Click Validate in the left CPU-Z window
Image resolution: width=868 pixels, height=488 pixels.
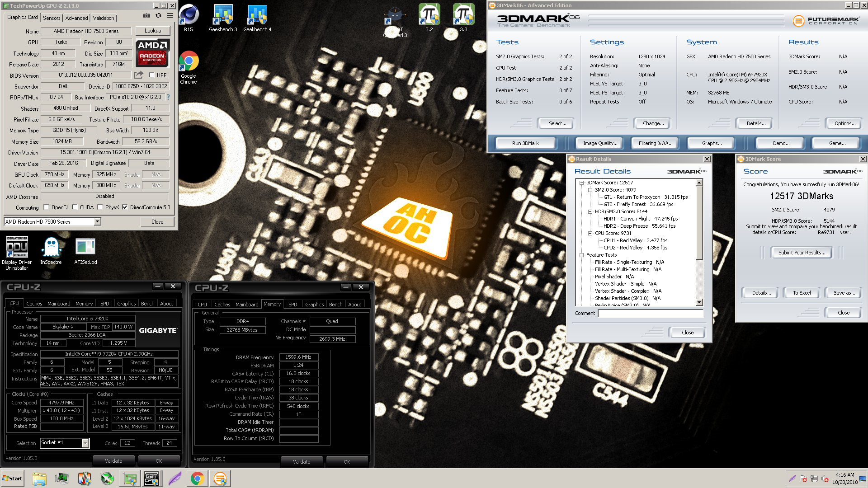tap(113, 461)
